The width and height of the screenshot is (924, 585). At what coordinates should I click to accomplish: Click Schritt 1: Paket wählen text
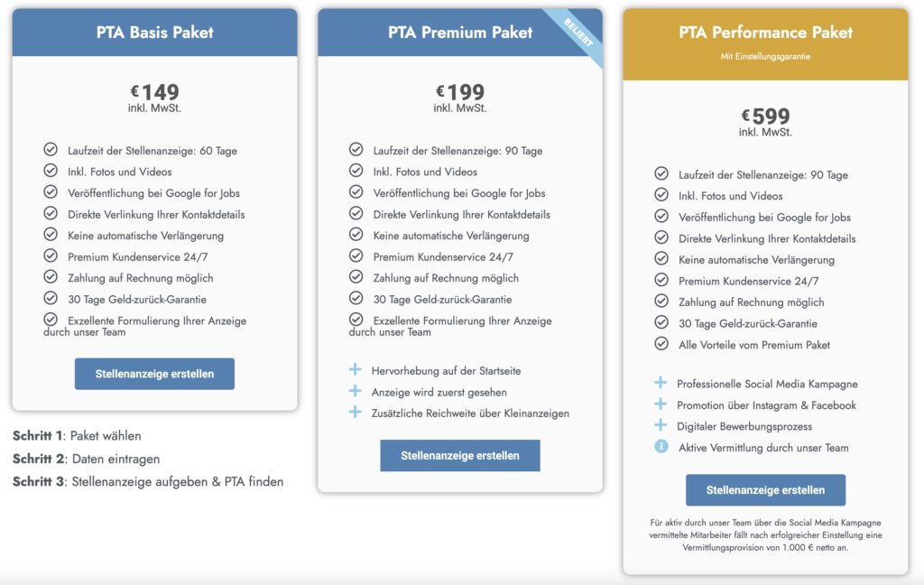tap(77, 436)
